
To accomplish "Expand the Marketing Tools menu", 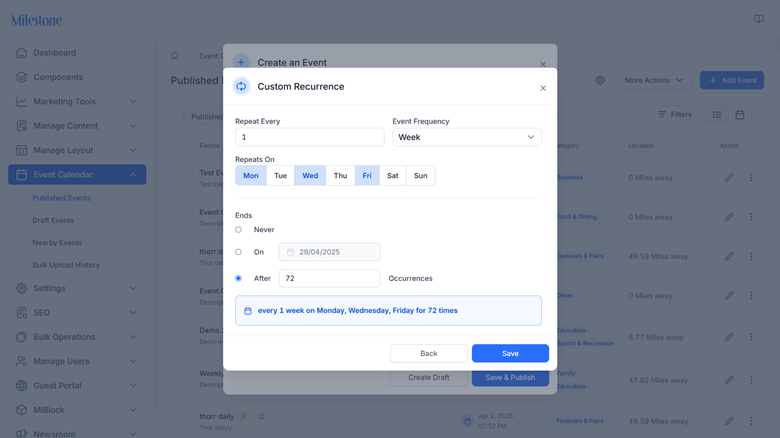I will click(77, 102).
